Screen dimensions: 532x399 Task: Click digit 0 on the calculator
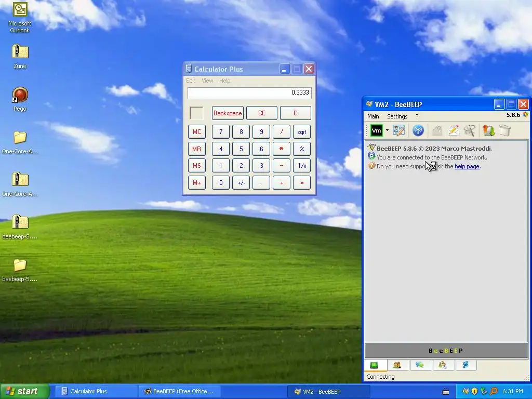pyautogui.click(x=221, y=182)
